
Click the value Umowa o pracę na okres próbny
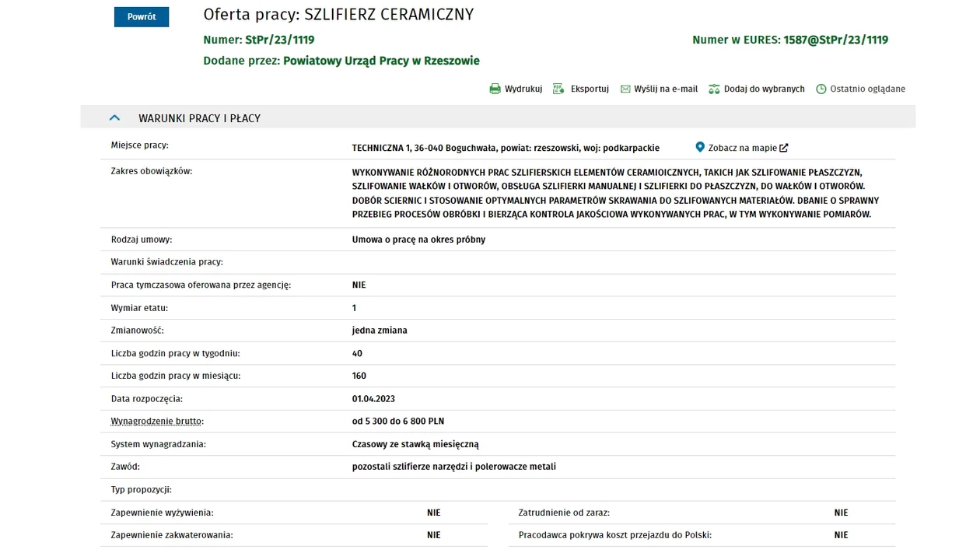tap(418, 240)
